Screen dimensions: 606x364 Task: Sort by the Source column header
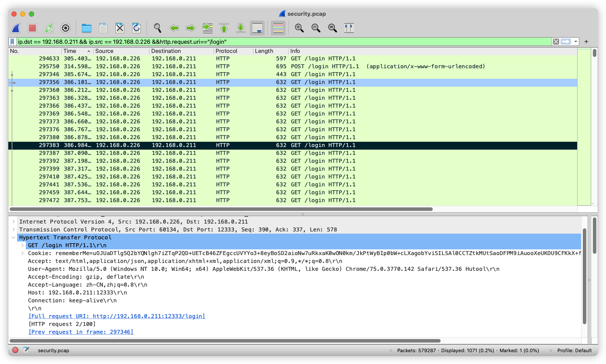[121, 51]
